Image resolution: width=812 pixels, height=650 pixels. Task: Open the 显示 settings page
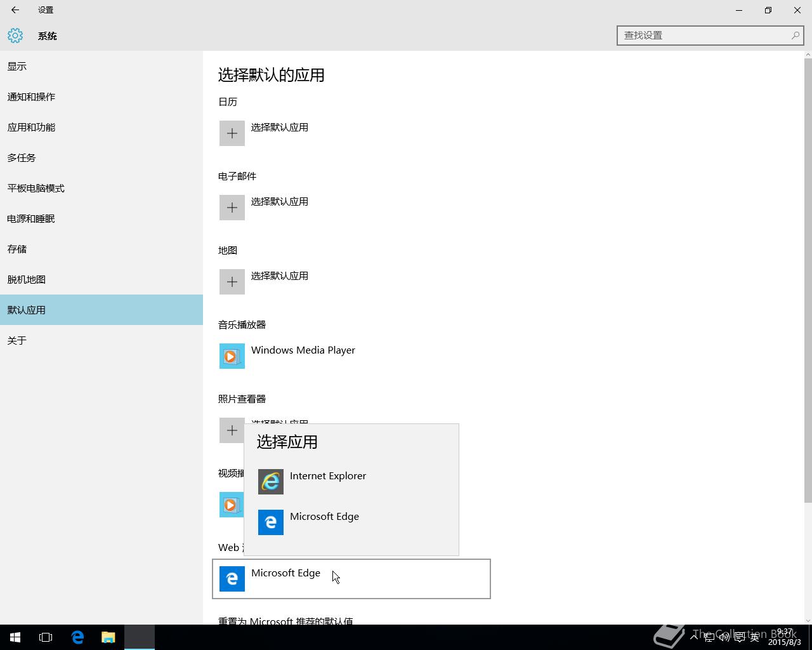[x=101, y=66]
